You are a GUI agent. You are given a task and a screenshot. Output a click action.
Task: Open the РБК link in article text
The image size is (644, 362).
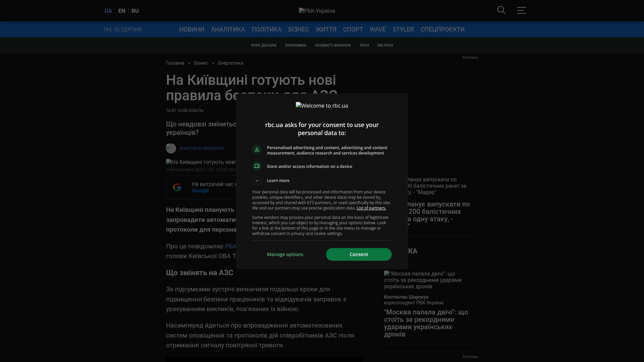coord(231,246)
